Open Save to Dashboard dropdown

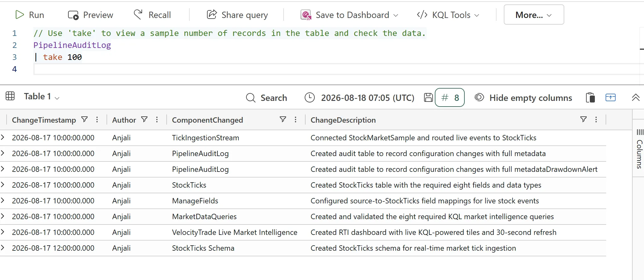[349, 15]
